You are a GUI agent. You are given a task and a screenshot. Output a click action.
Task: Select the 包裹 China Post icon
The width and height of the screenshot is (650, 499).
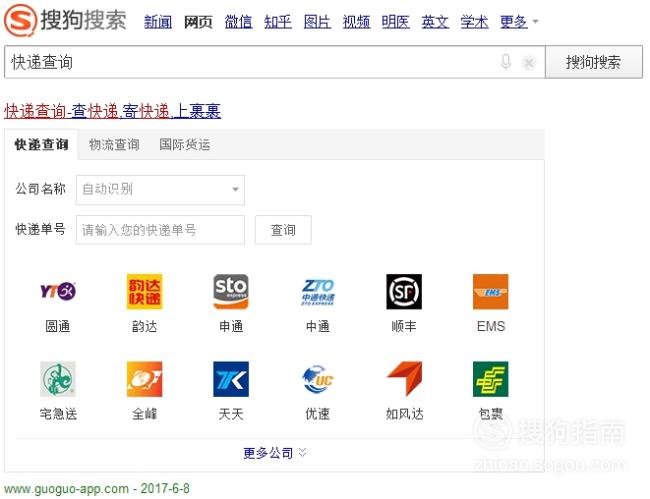491,379
